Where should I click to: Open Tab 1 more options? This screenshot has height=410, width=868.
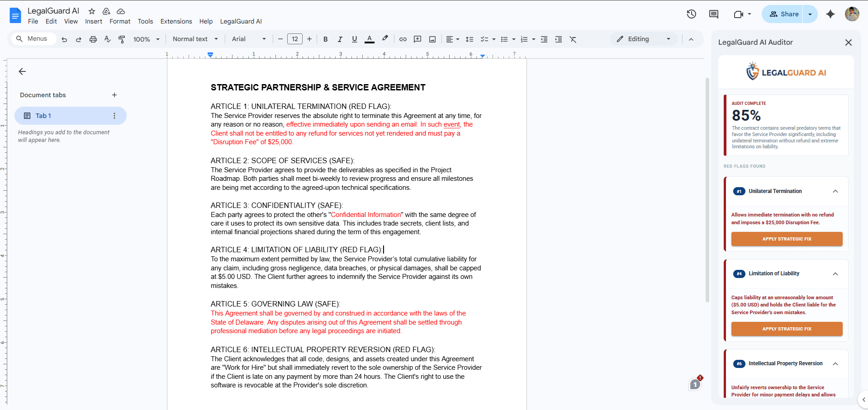pyautogui.click(x=114, y=116)
